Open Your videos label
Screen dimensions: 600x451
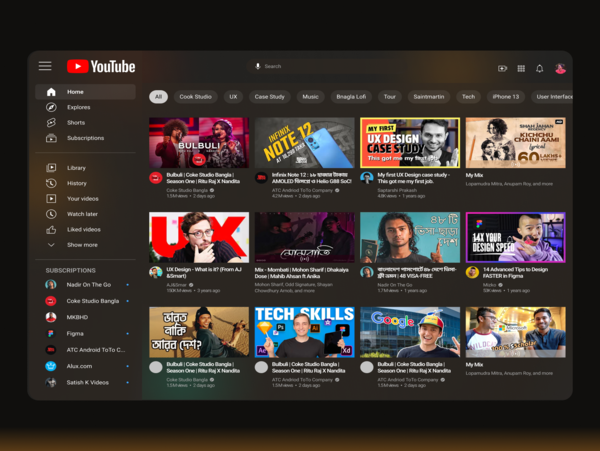click(83, 199)
